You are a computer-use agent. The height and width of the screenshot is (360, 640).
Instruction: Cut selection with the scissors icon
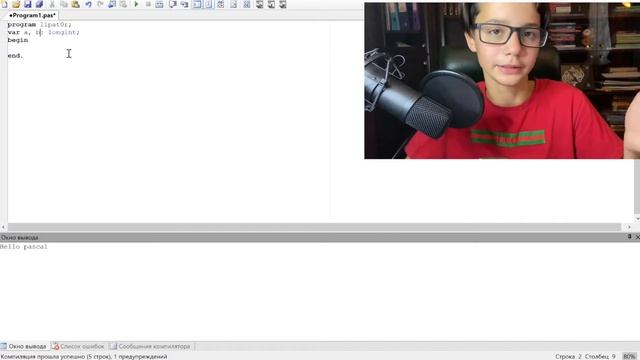(x=52, y=4)
